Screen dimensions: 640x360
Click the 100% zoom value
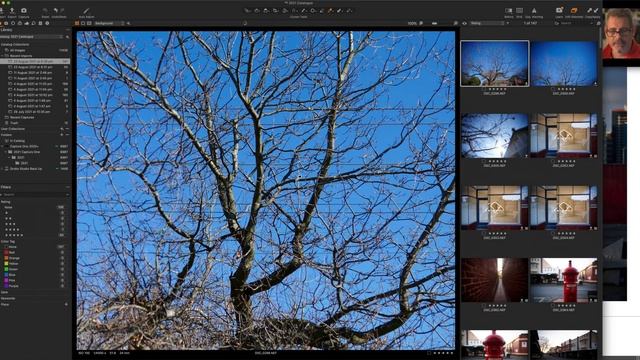(x=412, y=23)
